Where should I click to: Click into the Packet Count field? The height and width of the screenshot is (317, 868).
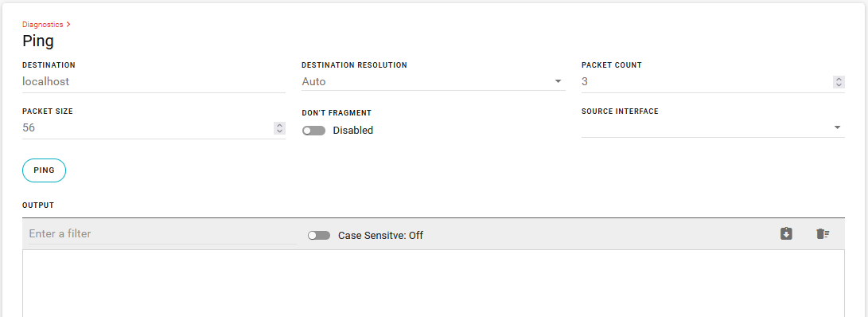[x=704, y=81]
